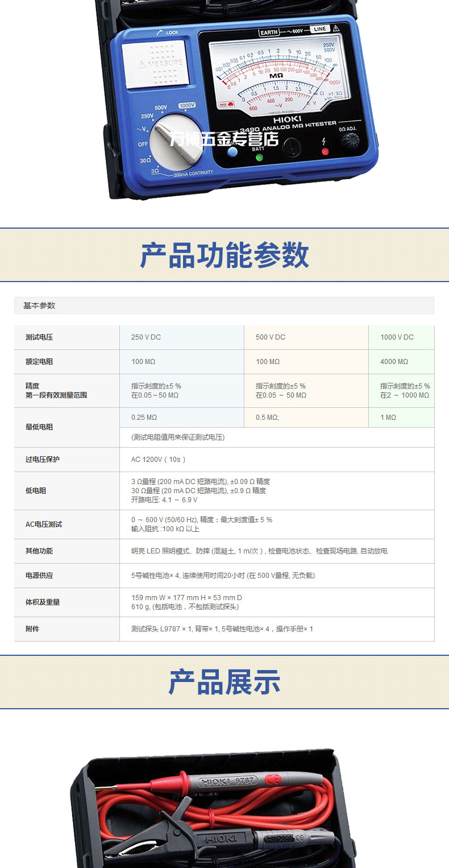Click the 额定电阻 row label

[39, 362]
